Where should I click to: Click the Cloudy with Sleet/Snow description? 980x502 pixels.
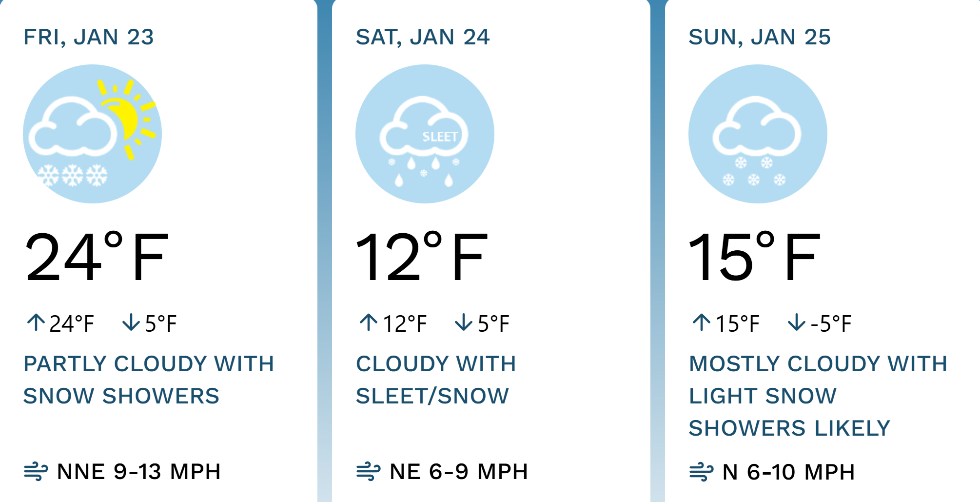[435, 380]
